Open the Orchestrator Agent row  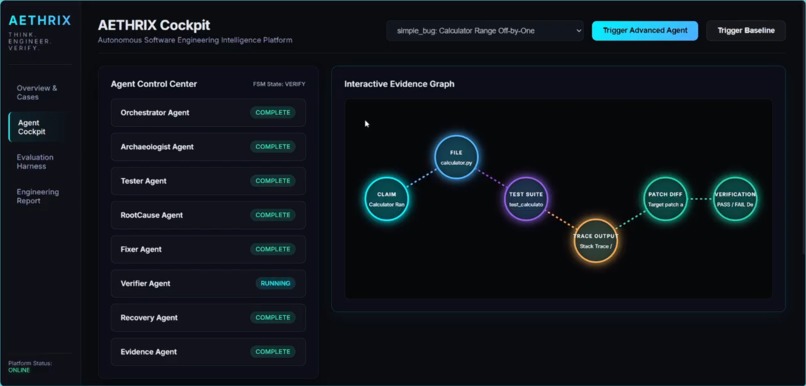click(208, 113)
